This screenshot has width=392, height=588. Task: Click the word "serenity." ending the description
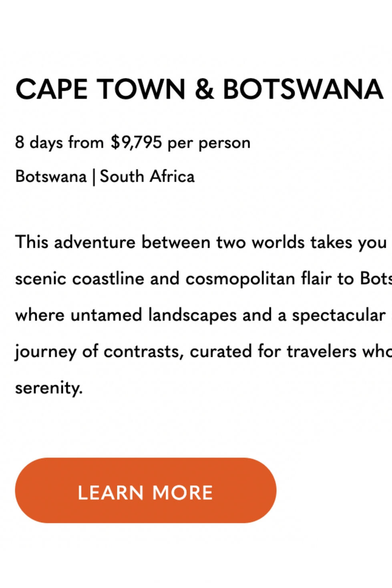(x=49, y=387)
